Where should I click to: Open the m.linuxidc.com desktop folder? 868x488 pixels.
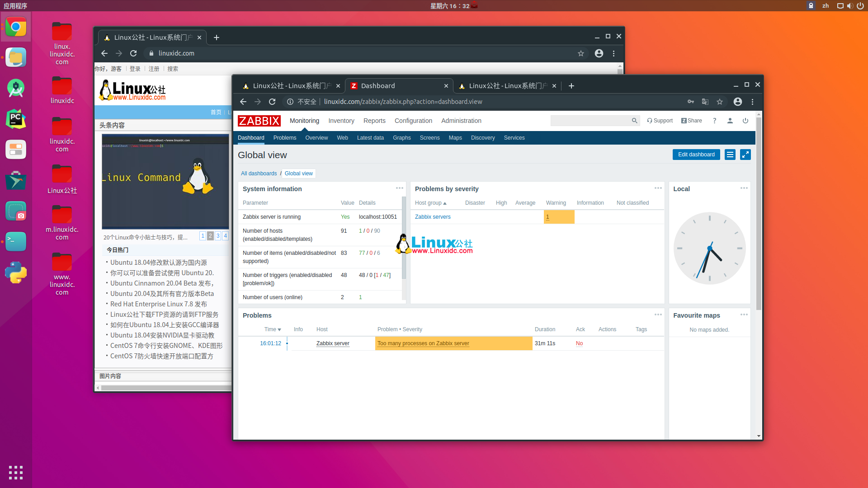(x=62, y=222)
